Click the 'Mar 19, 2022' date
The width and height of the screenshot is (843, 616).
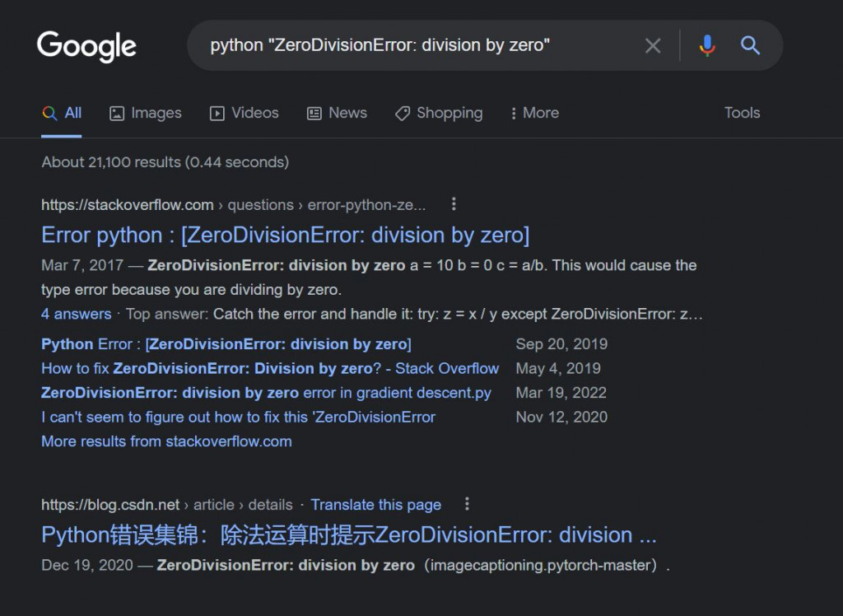pos(561,393)
